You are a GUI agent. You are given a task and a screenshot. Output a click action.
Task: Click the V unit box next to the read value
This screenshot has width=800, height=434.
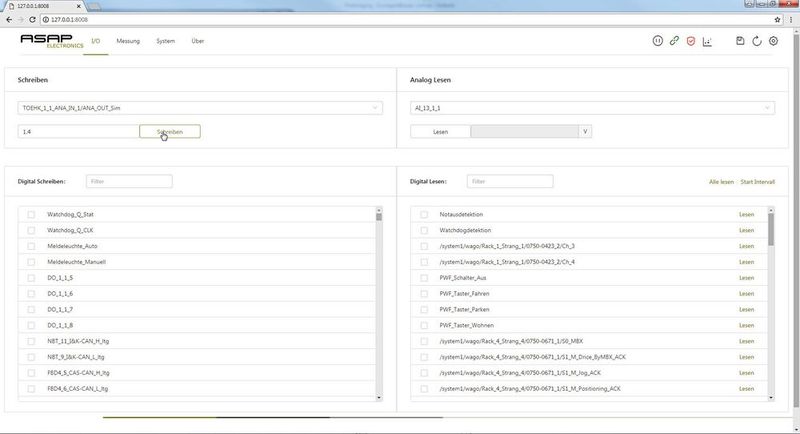point(585,132)
